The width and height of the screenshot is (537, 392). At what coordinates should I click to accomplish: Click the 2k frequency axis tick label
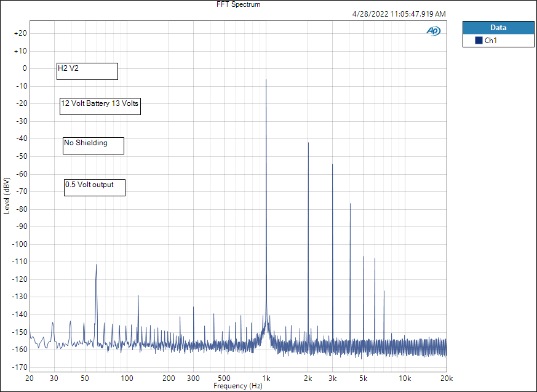tap(308, 378)
